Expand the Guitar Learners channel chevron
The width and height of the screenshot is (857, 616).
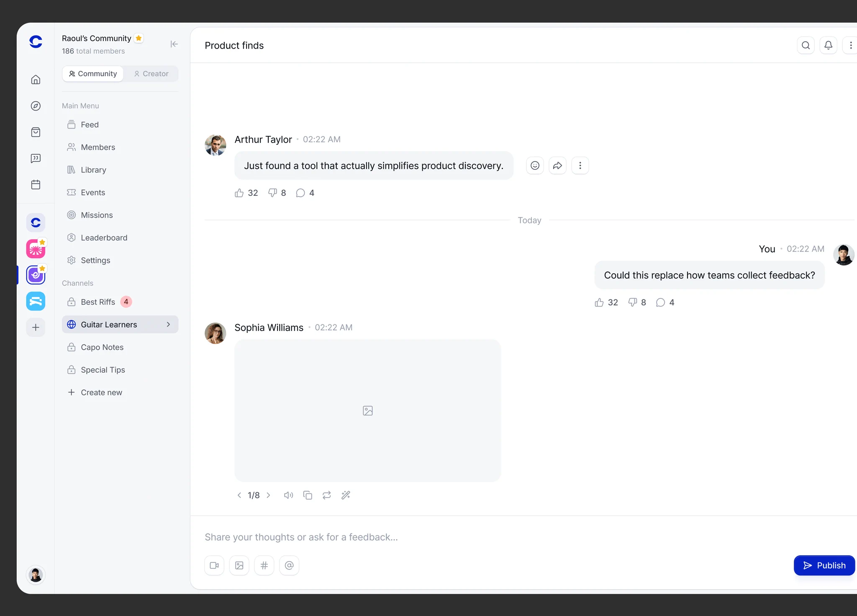[168, 325]
